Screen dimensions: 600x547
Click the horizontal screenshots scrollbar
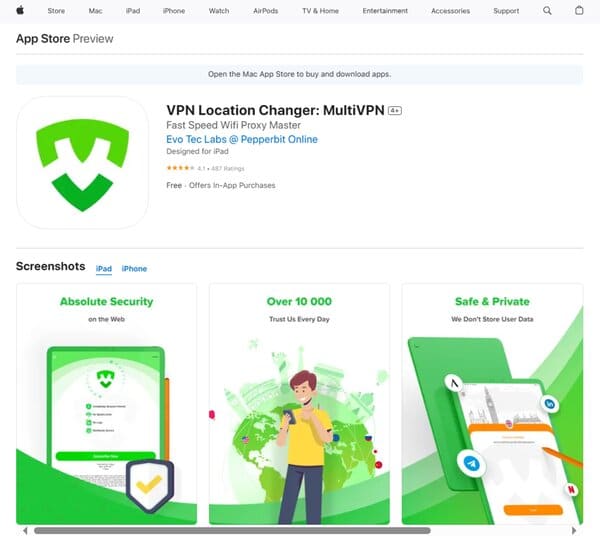point(232,531)
